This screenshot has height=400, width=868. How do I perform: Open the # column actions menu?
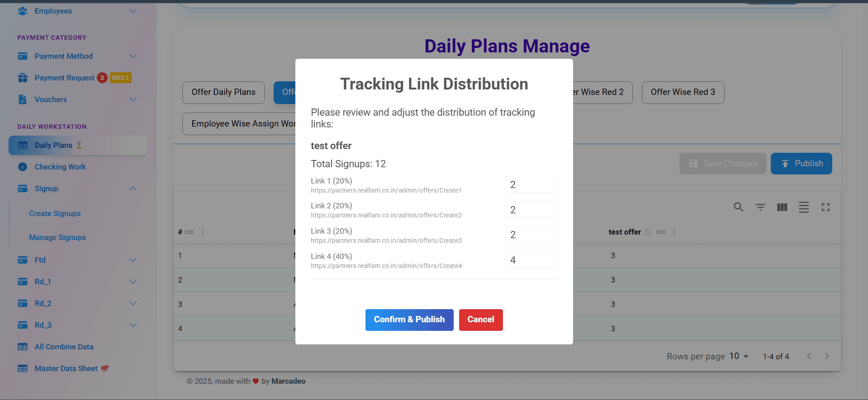(203, 232)
